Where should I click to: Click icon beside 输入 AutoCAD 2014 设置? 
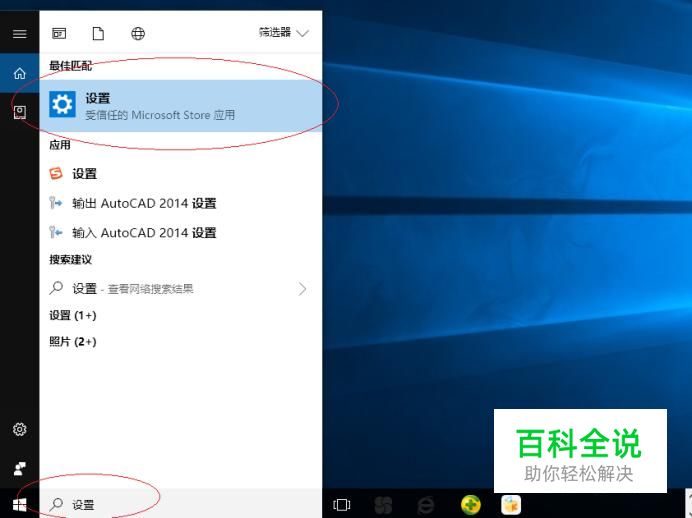56,232
